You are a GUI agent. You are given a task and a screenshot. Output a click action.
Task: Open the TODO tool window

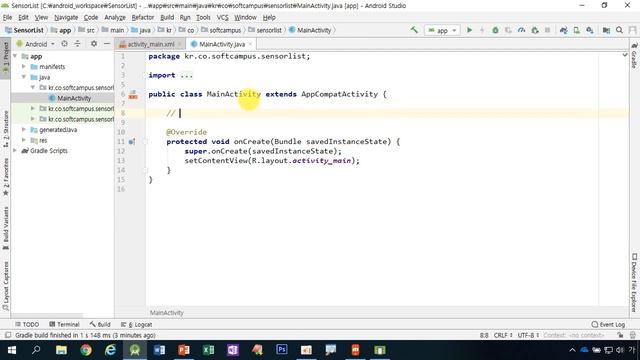[x=27, y=324]
